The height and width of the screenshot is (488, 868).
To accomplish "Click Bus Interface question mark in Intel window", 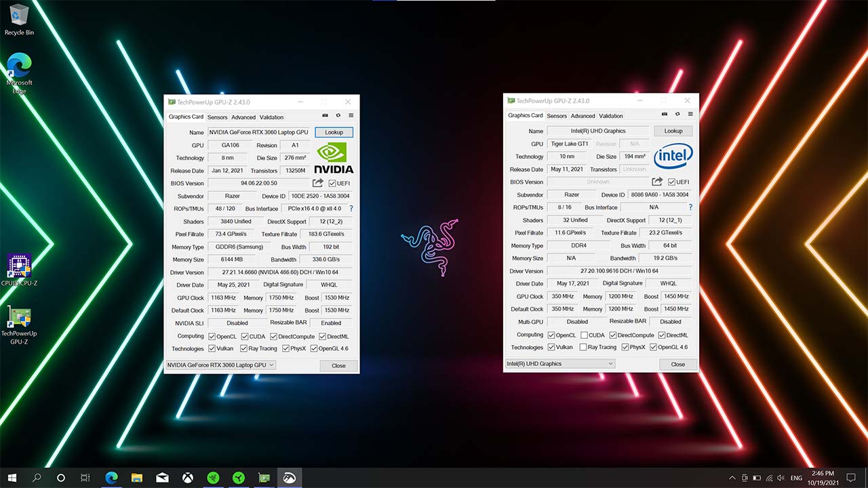I will pyautogui.click(x=690, y=207).
